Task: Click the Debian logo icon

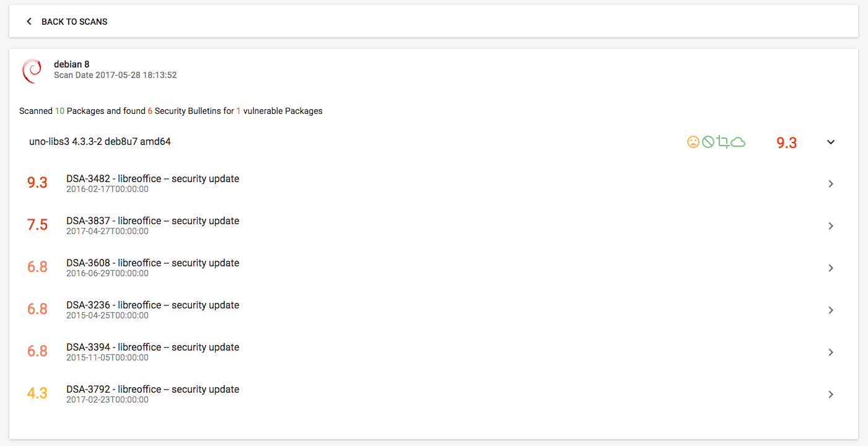Action: [32, 71]
